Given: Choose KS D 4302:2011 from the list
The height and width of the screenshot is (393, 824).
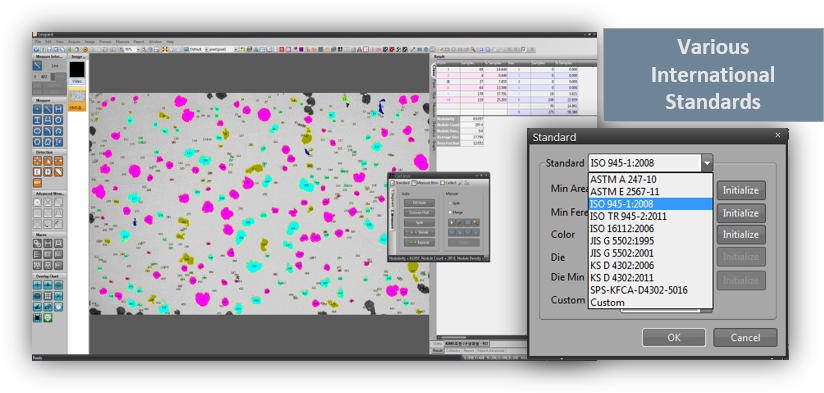Looking at the screenshot, I should 650,277.
